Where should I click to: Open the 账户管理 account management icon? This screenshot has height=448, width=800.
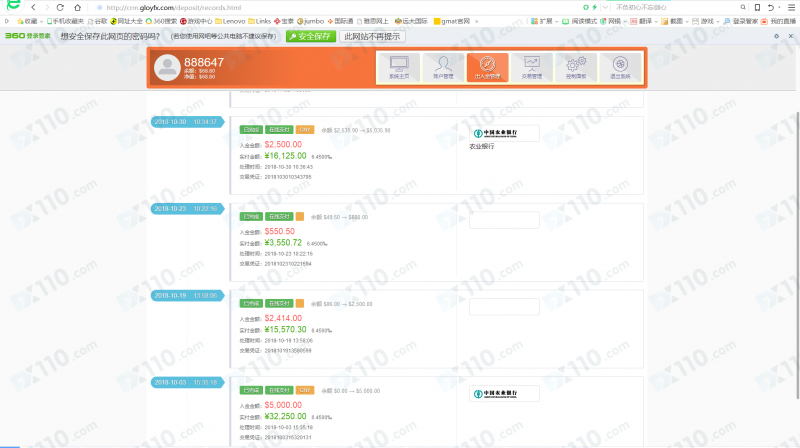click(442, 67)
